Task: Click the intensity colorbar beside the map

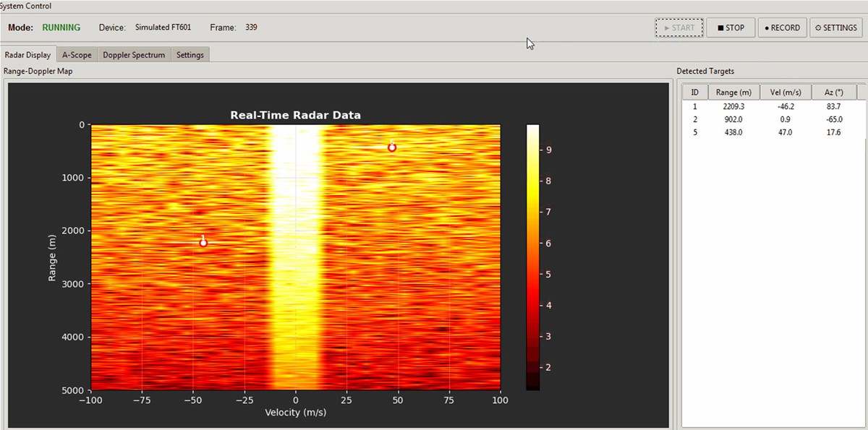Action: click(532, 257)
